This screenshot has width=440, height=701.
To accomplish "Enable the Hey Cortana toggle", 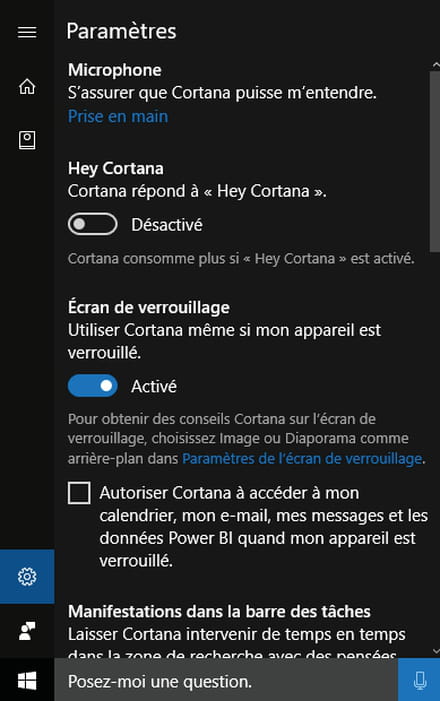I will [x=93, y=224].
